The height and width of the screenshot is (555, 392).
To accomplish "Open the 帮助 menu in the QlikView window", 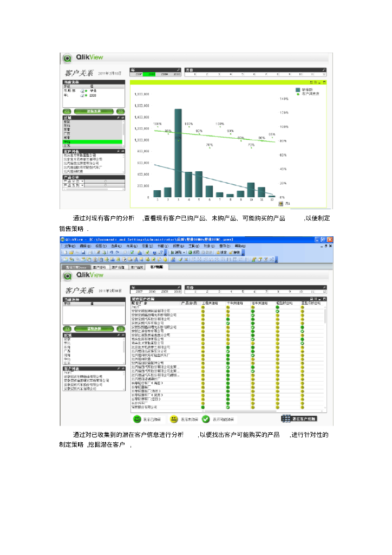I will pos(240,246).
